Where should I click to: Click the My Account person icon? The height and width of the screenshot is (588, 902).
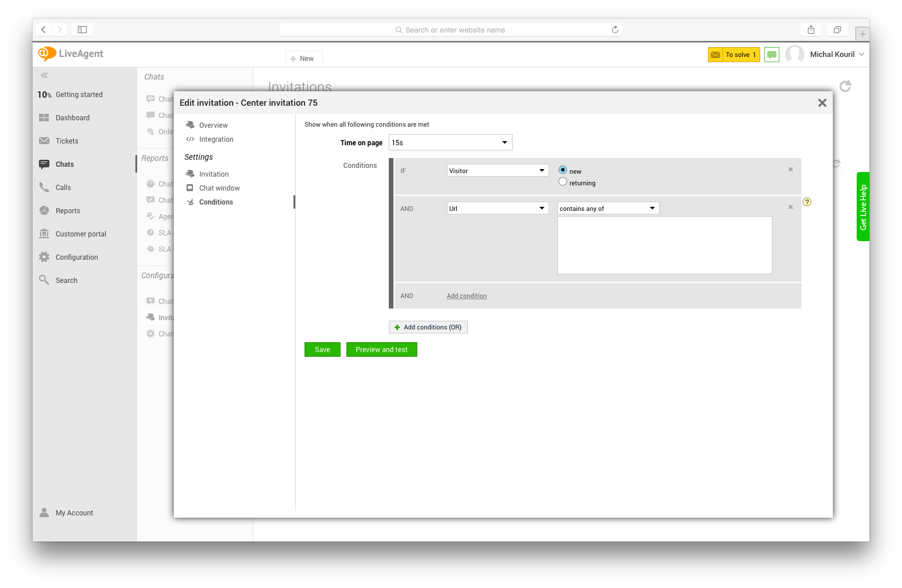[x=44, y=512]
